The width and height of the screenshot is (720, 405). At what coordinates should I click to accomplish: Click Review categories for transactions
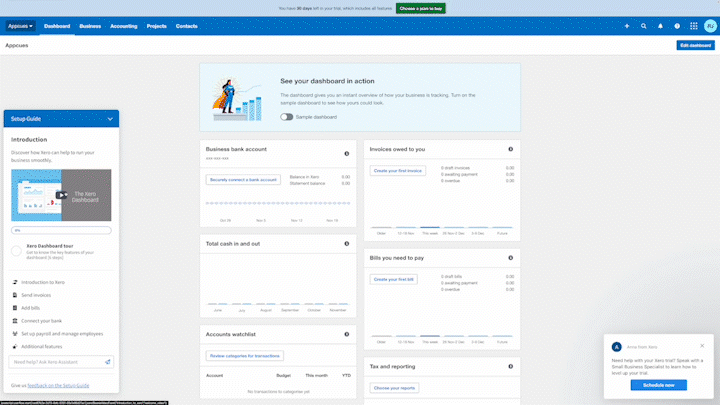click(245, 356)
